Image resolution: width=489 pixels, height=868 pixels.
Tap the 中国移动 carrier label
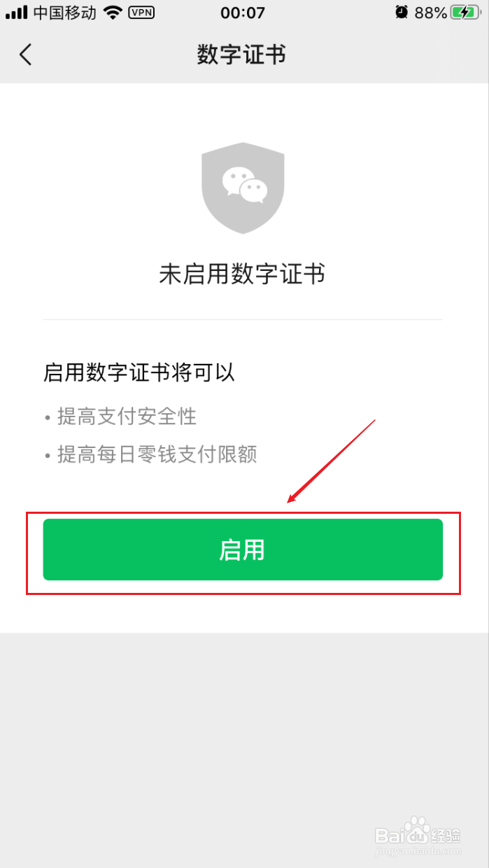point(64,13)
